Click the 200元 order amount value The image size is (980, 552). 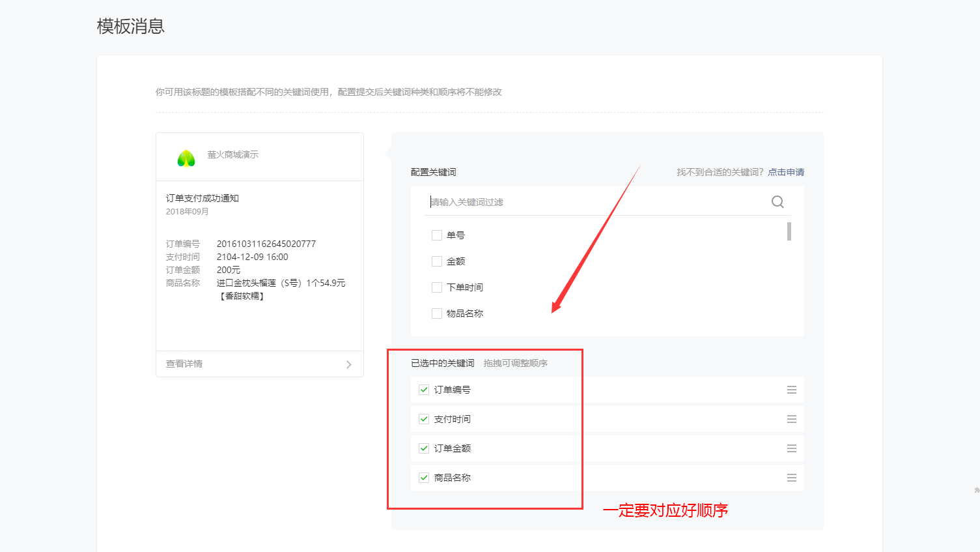(229, 270)
